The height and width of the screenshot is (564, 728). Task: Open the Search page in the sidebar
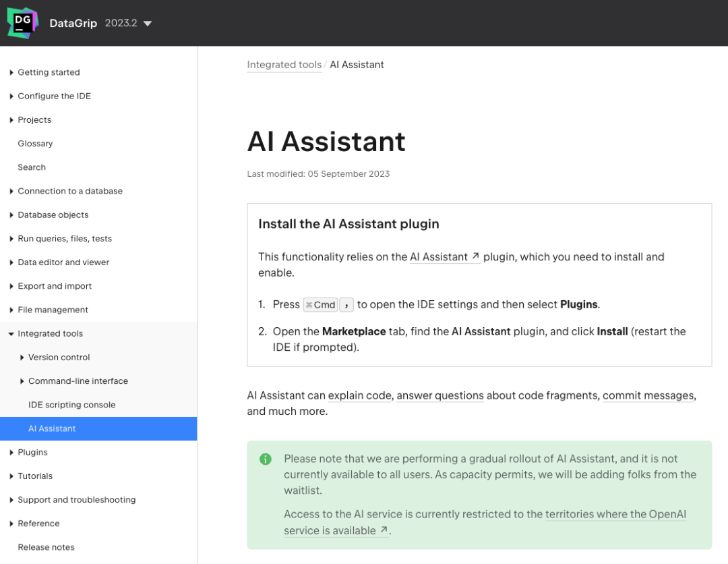pyautogui.click(x=32, y=167)
